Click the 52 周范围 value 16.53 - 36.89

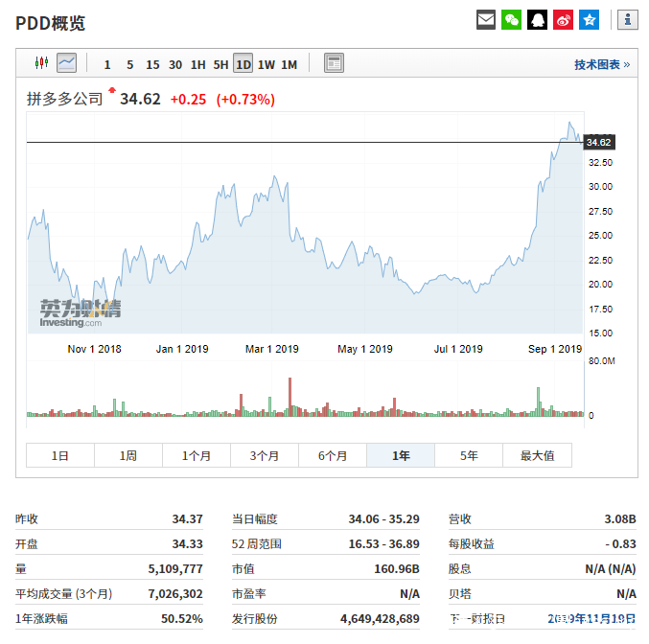383,543
